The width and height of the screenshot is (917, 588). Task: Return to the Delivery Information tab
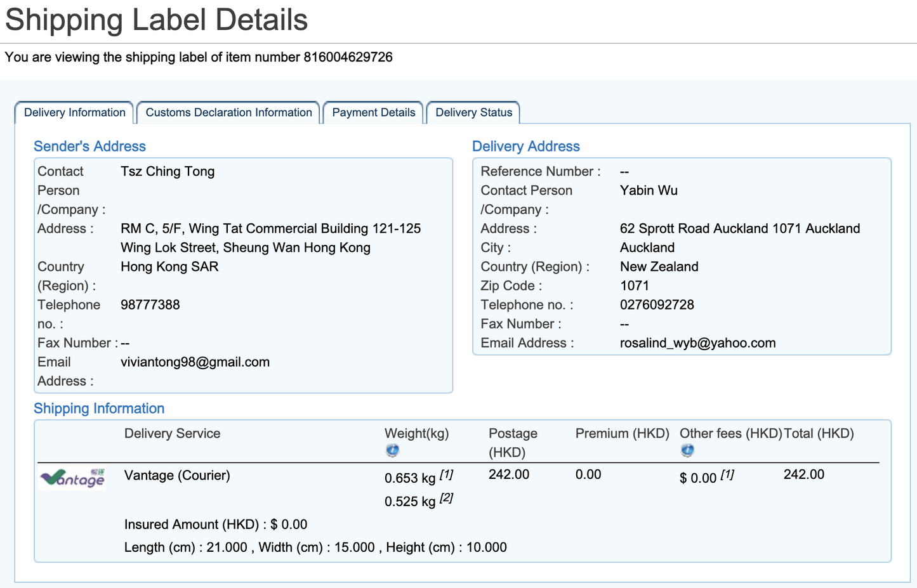74,112
